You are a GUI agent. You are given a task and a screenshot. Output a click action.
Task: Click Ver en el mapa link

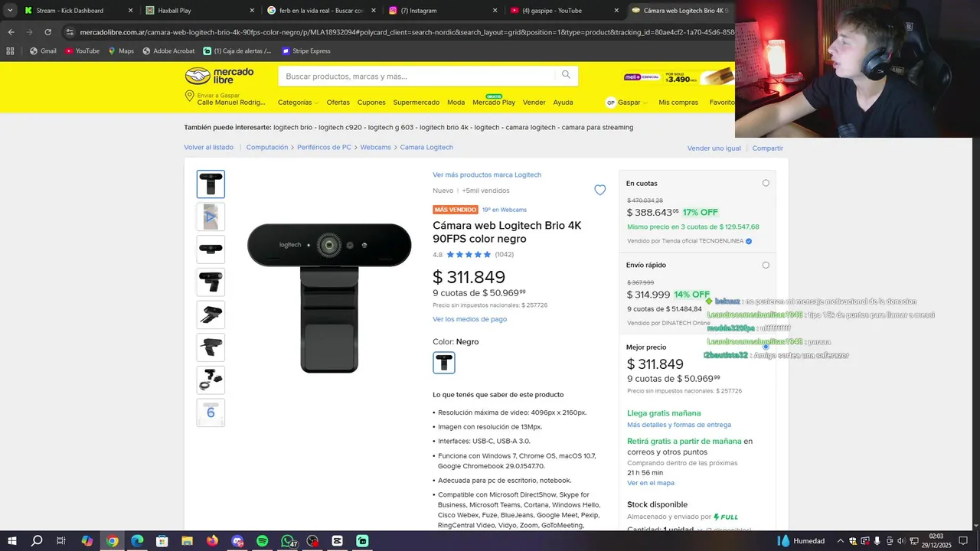pos(651,483)
